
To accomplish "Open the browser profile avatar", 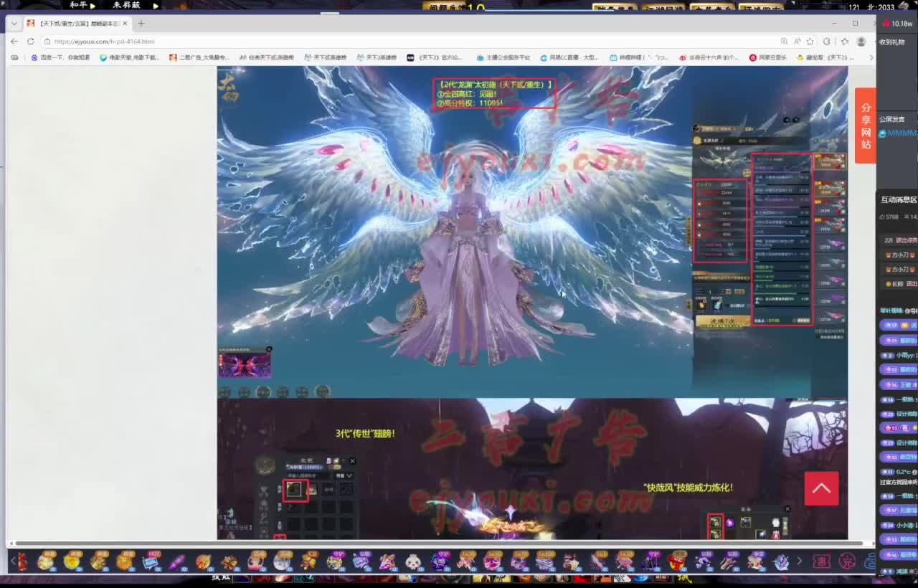I will (861, 42).
